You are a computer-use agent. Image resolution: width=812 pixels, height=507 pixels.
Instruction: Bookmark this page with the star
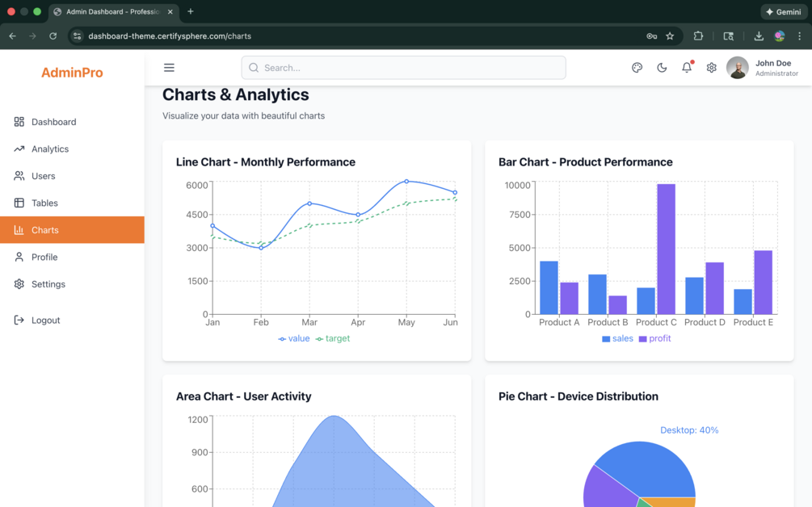tap(670, 36)
